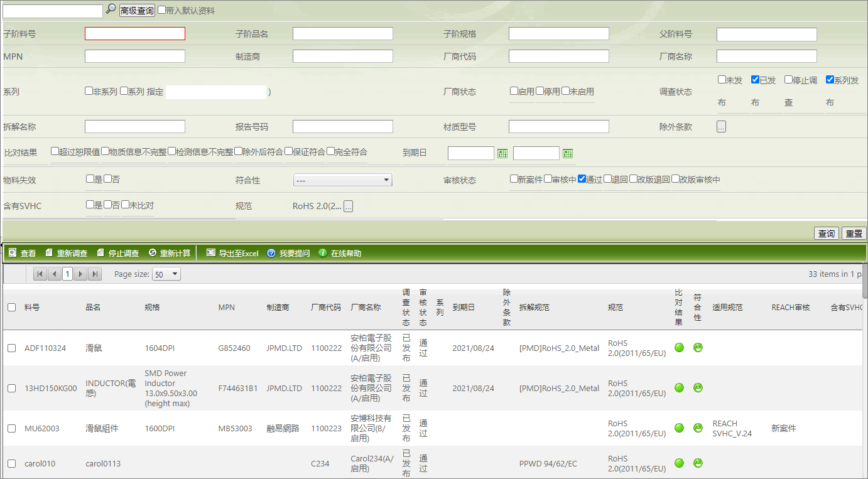
Task: Click 停止调查 in the toolbar
Action: click(117, 253)
